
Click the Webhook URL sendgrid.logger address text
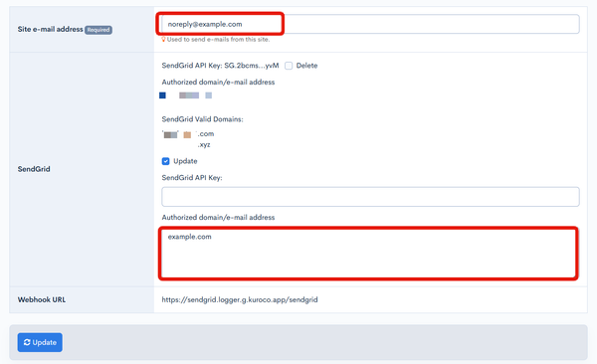point(240,299)
